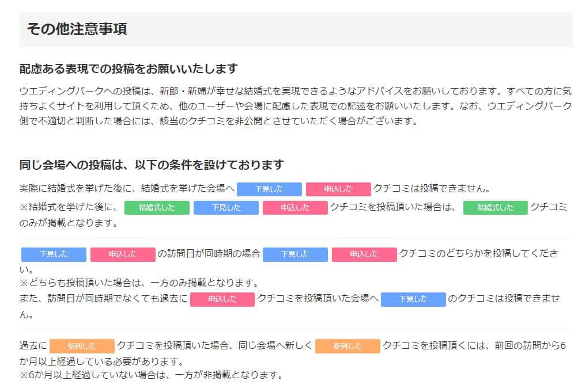Screen dimensions: 582x392
Task: Select blue 下見した badge right of first green 結婚式した
Action: pos(226,208)
